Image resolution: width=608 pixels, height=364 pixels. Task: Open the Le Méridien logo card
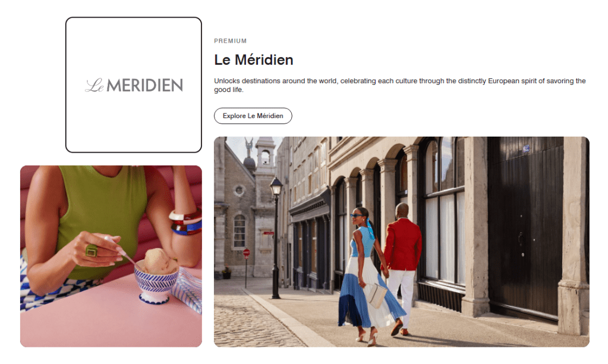tap(134, 85)
